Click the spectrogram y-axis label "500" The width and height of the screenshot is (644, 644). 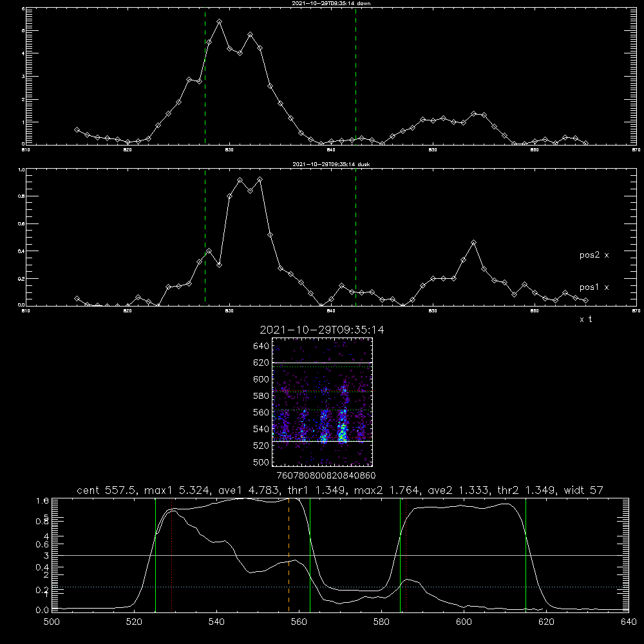[x=261, y=462]
